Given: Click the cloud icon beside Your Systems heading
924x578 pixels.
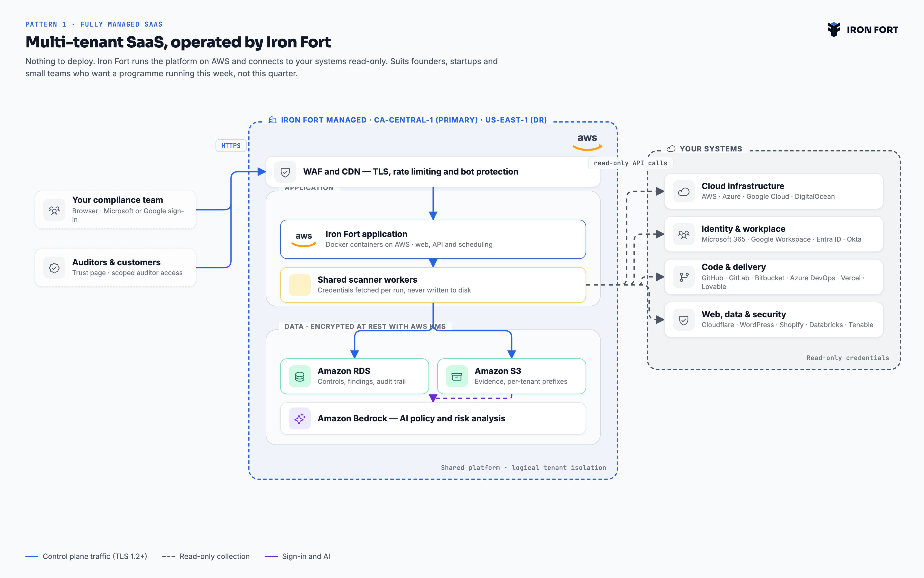Looking at the screenshot, I should click(671, 149).
